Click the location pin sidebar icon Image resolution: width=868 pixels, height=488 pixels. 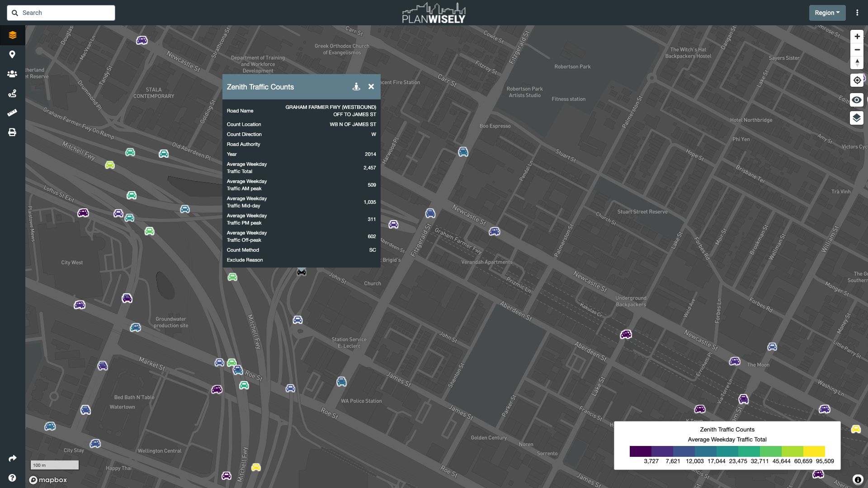tap(12, 55)
